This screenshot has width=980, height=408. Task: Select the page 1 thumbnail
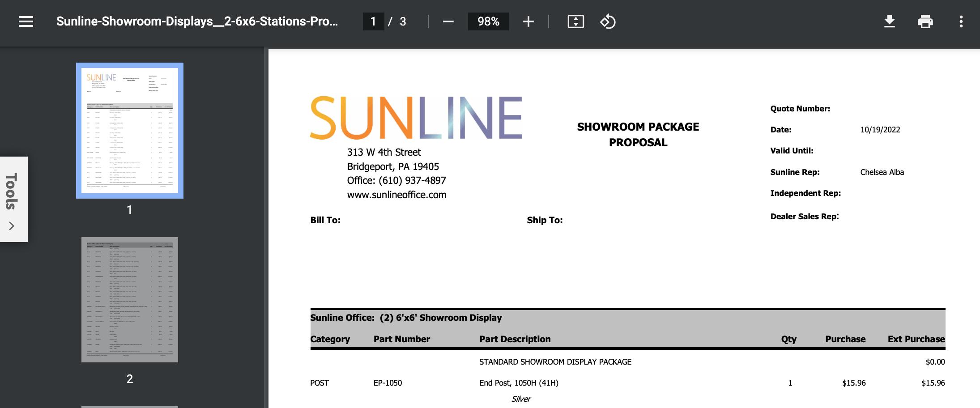coord(130,131)
